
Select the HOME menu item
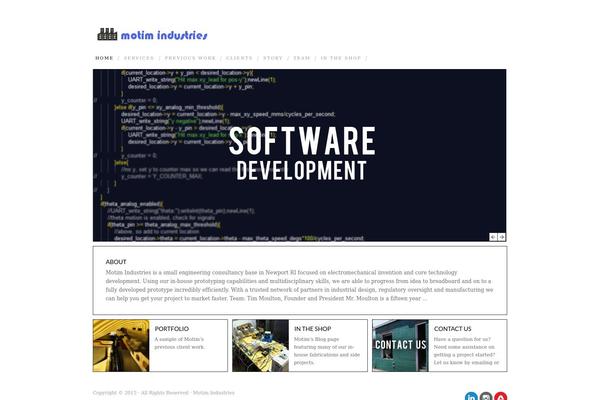104,58
